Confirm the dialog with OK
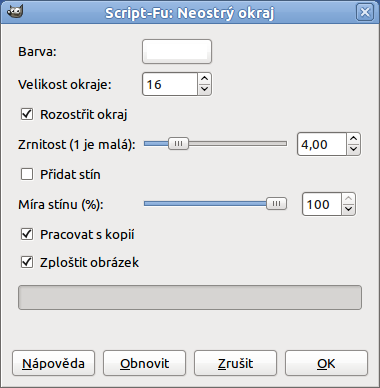This screenshot has height=388, width=380. pos(326,363)
